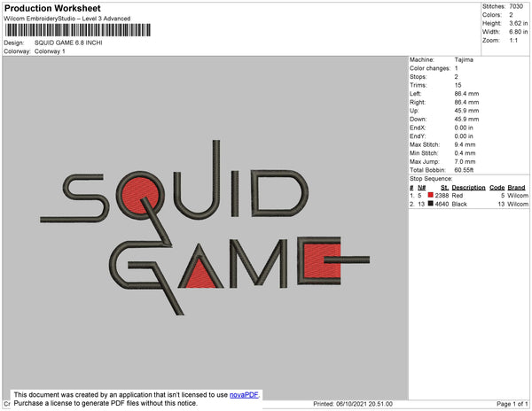The image size is (532, 411).
Task: Click the Trims value '15'
Action: (x=458, y=85)
